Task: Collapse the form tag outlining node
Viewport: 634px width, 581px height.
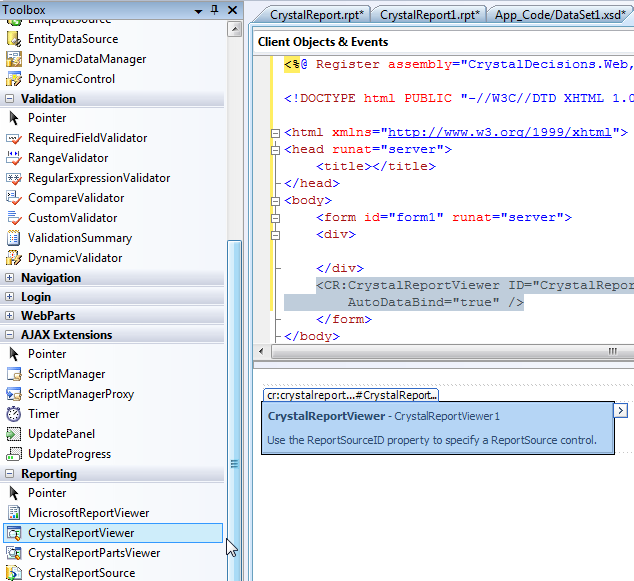Action: tap(275, 218)
